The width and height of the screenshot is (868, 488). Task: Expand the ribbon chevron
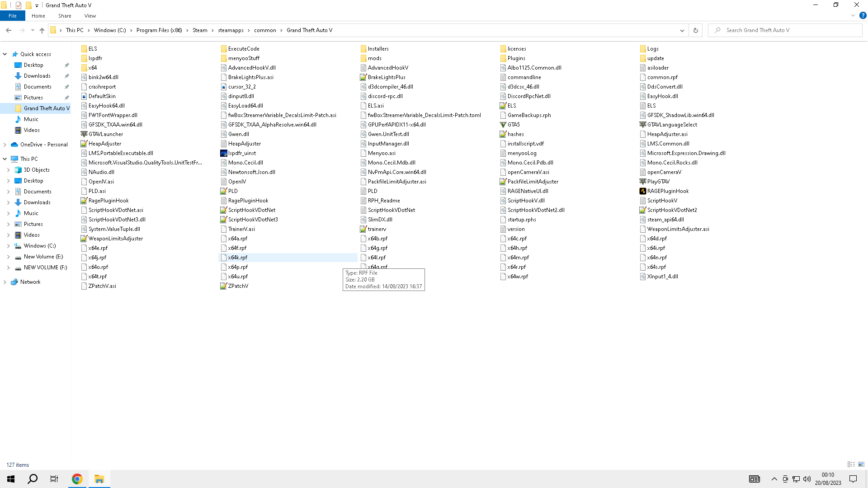pyautogui.click(x=853, y=15)
